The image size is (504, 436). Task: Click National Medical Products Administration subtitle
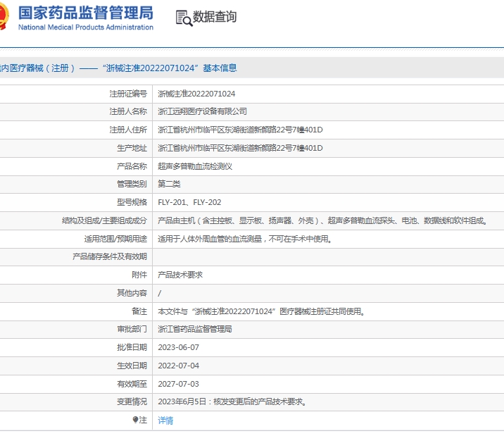click(85, 27)
